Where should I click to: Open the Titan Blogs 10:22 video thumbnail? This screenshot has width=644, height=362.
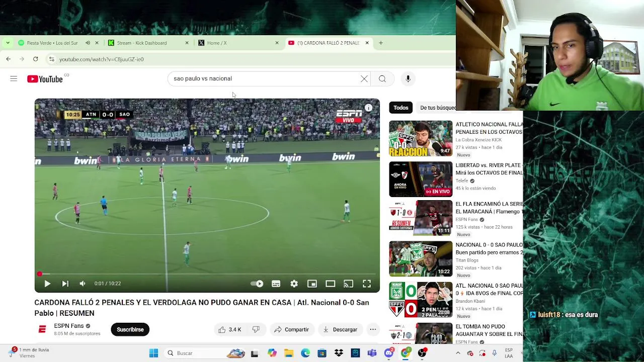(421, 259)
